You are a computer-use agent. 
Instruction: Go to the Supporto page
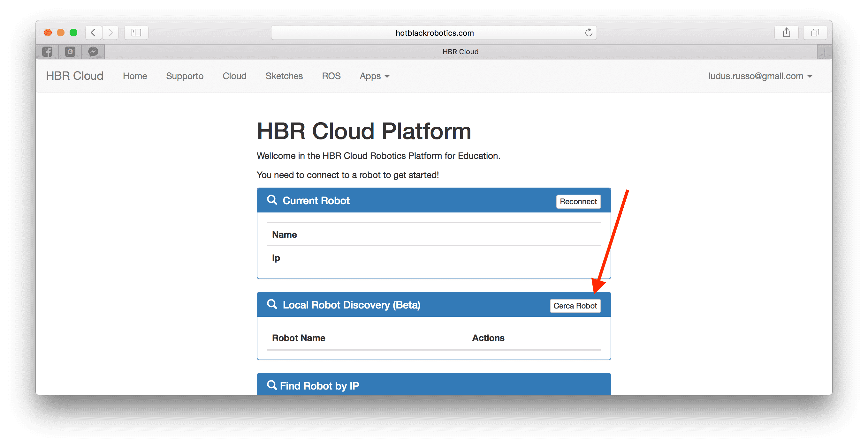point(185,76)
